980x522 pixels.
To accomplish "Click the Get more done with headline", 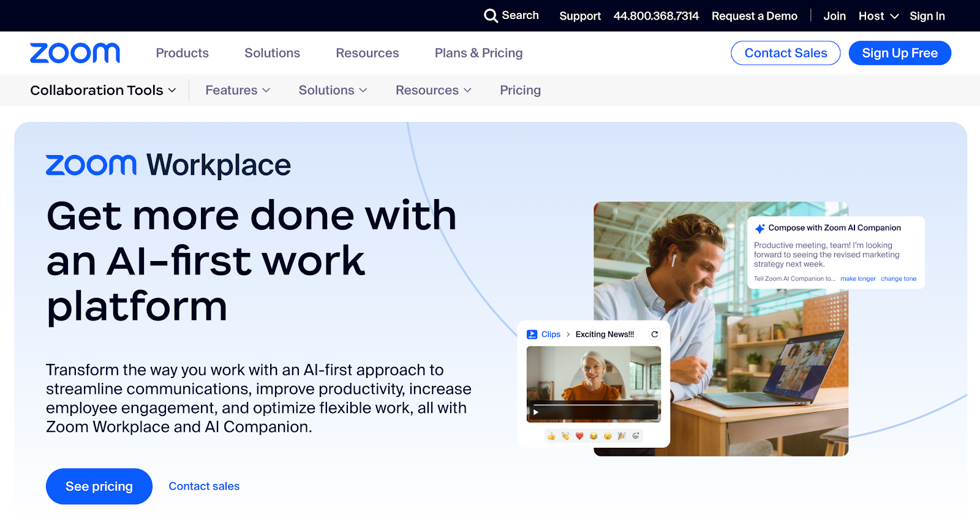I will tap(252, 261).
